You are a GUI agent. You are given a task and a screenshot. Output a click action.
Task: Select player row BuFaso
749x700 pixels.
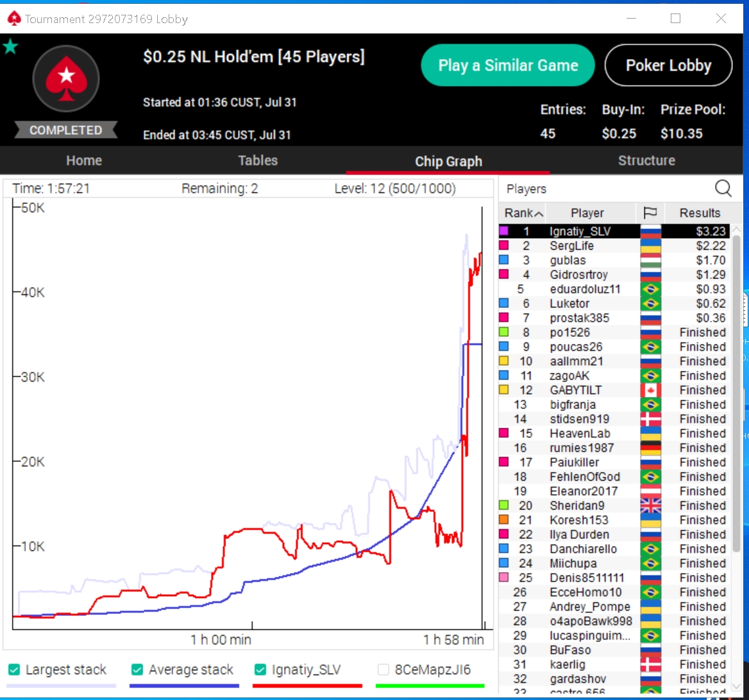click(614, 650)
